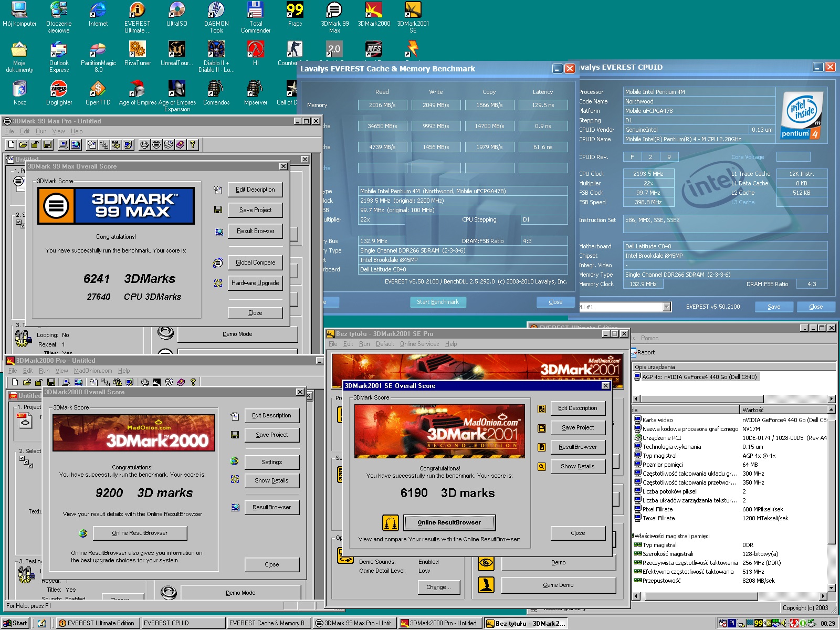Click Edit Description button in 3DMark 99 dialog
The height and width of the screenshot is (630, 840).
coord(255,190)
